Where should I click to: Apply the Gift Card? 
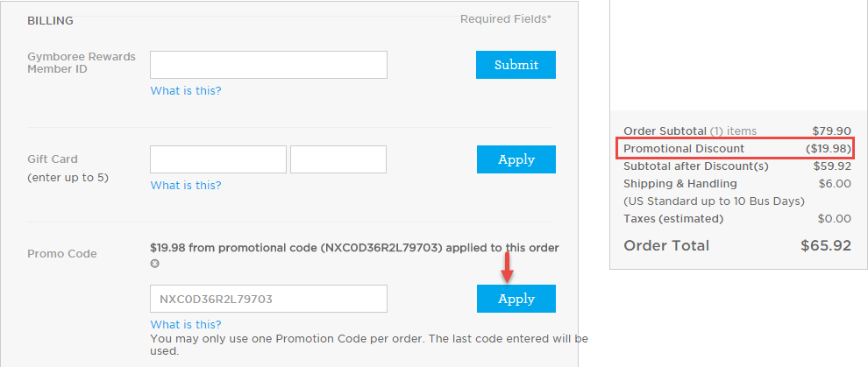click(x=516, y=159)
